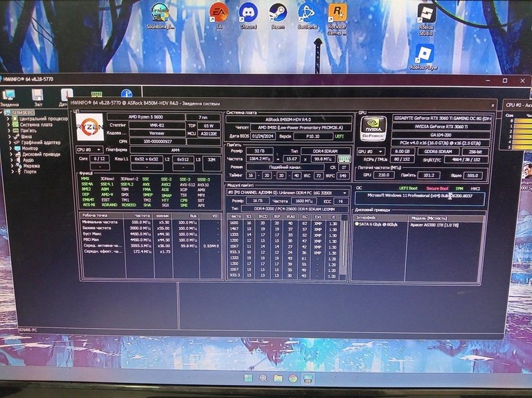The height and width of the screenshot is (398, 532).
Task: Close the Зведення системи summary window
Action: click(493, 105)
